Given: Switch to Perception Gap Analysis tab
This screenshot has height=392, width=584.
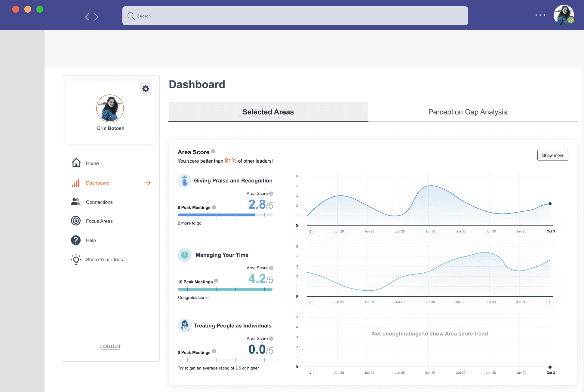Looking at the screenshot, I should tap(467, 112).
